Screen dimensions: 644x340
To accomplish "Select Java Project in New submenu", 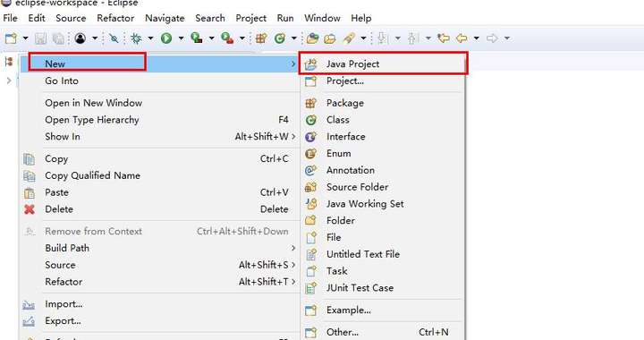I will coord(383,64).
